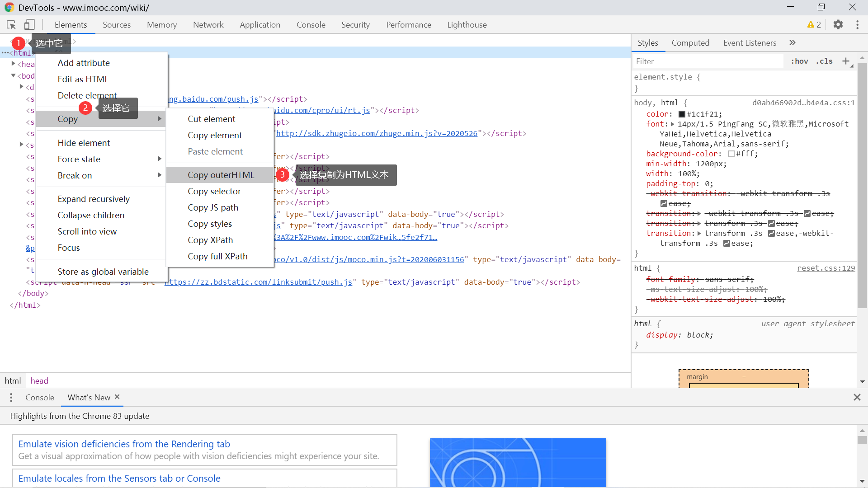Screen dimensions: 868x488
Task: Switch to the Computed tab
Action: 690,42
